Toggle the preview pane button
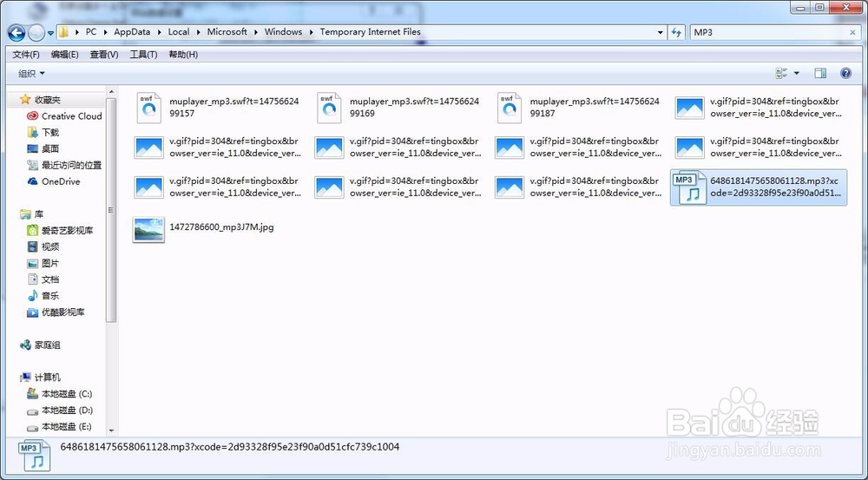Viewport: 868px width, 480px height. (x=820, y=73)
